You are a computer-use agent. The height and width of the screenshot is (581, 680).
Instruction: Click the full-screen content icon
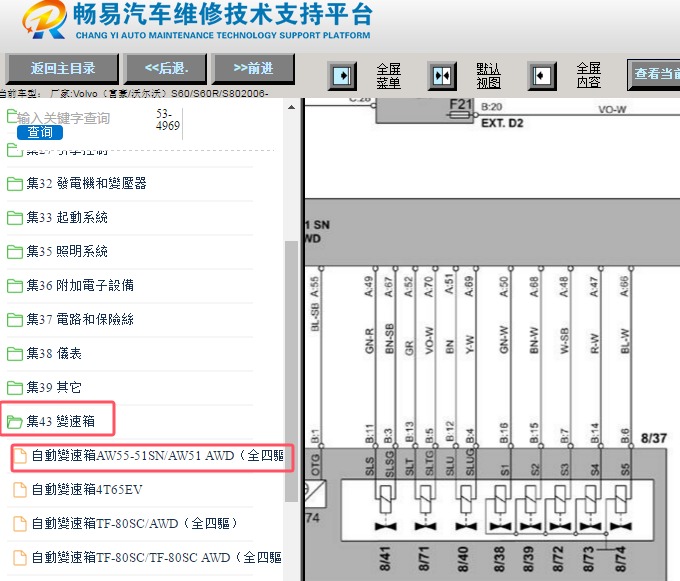(542, 76)
